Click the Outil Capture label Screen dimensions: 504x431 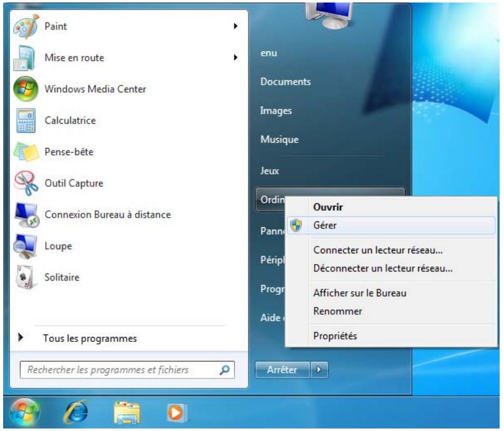click(x=74, y=183)
